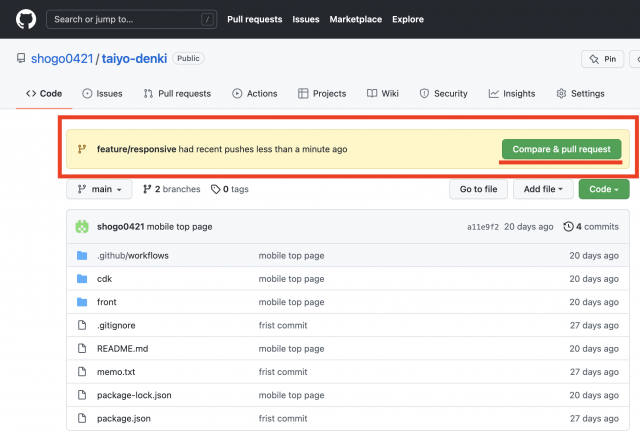Pin the repository with Pin button

coord(602,59)
